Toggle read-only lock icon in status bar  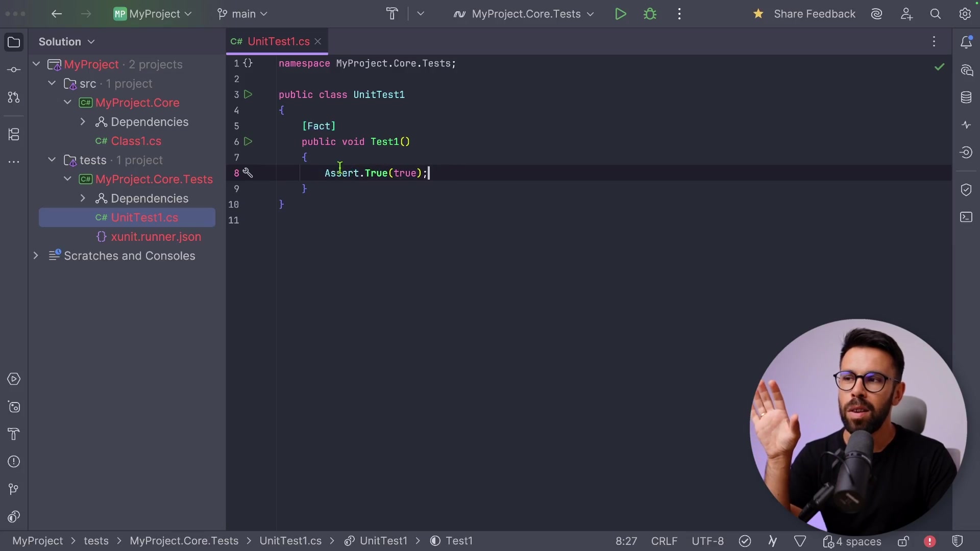tap(903, 541)
